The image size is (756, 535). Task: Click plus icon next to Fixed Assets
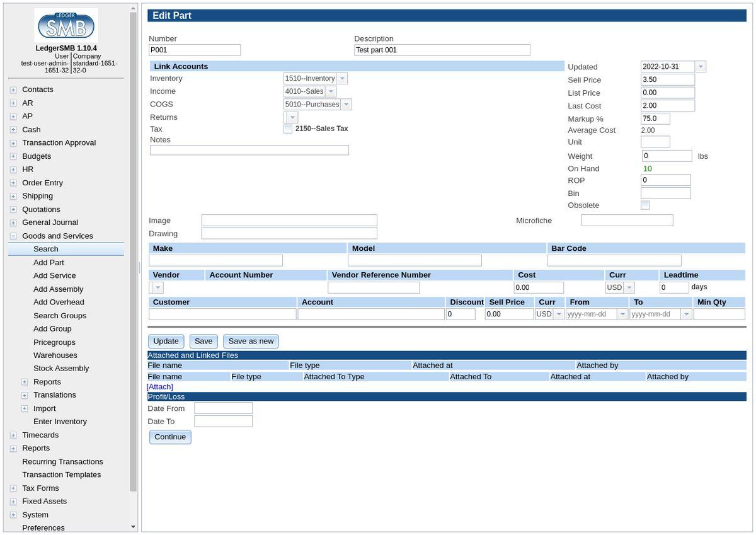(x=13, y=502)
